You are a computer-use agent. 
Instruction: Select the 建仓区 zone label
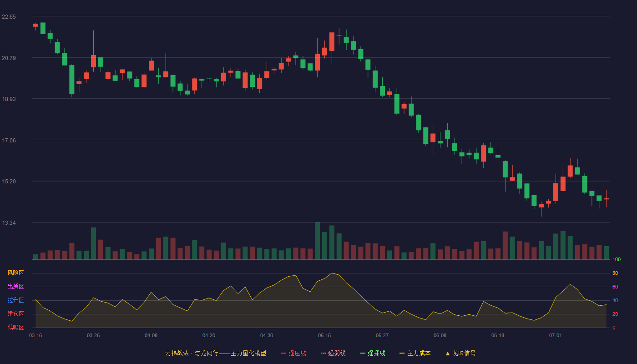(15, 314)
